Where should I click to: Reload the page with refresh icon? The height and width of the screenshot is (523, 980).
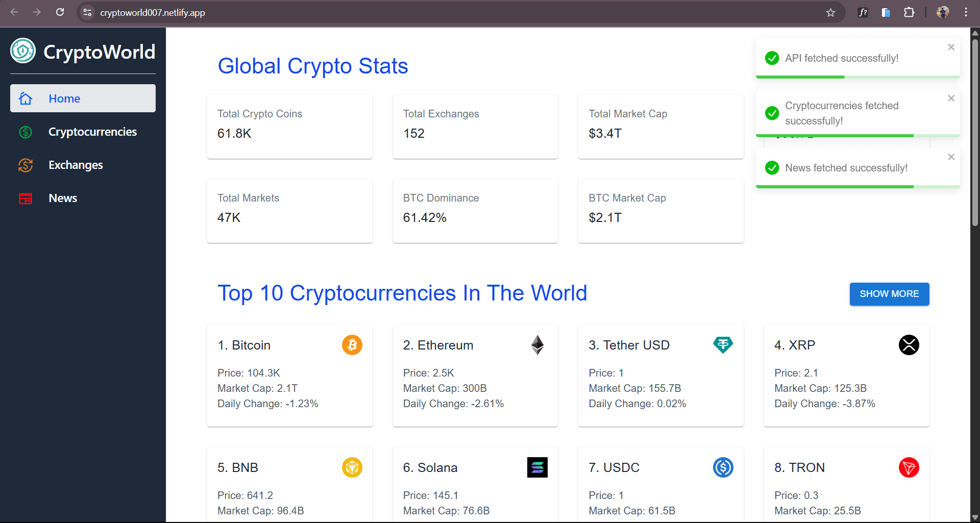click(x=60, y=12)
